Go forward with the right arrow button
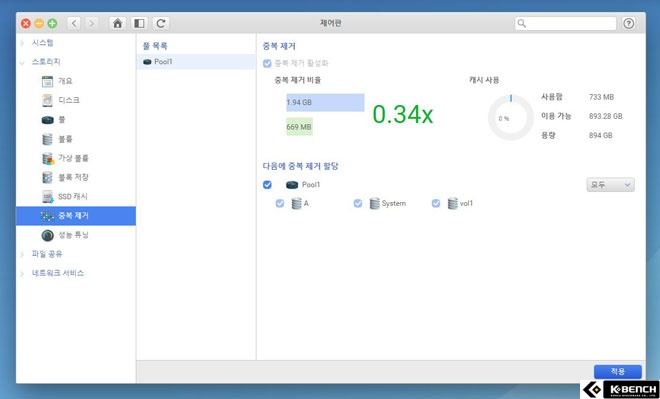The height and width of the screenshot is (399, 660). pos(91,23)
